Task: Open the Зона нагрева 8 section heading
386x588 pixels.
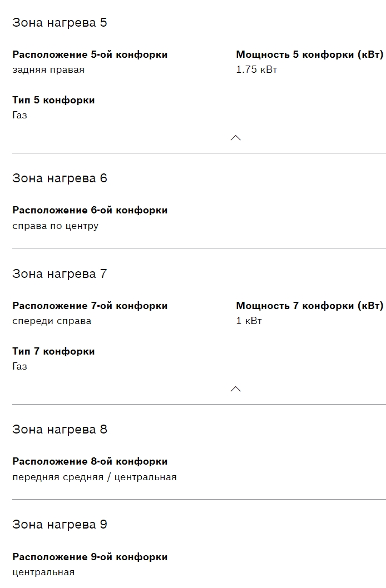Action: coord(60,430)
